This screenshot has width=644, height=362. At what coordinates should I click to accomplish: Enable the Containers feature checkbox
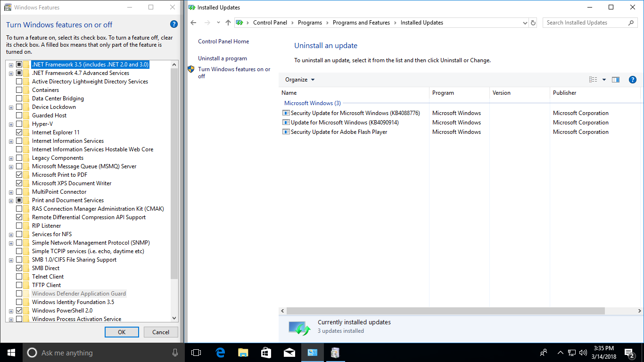tap(19, 90)
